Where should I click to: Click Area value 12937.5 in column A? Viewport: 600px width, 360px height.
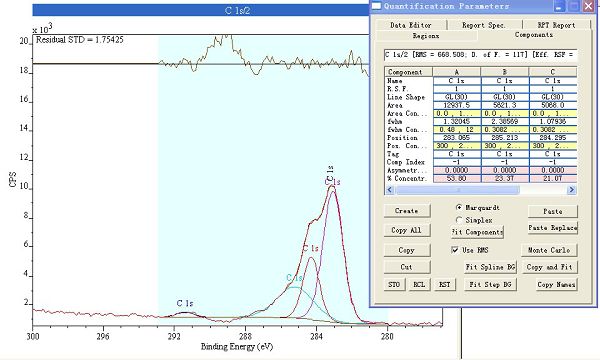pos(457,105)
